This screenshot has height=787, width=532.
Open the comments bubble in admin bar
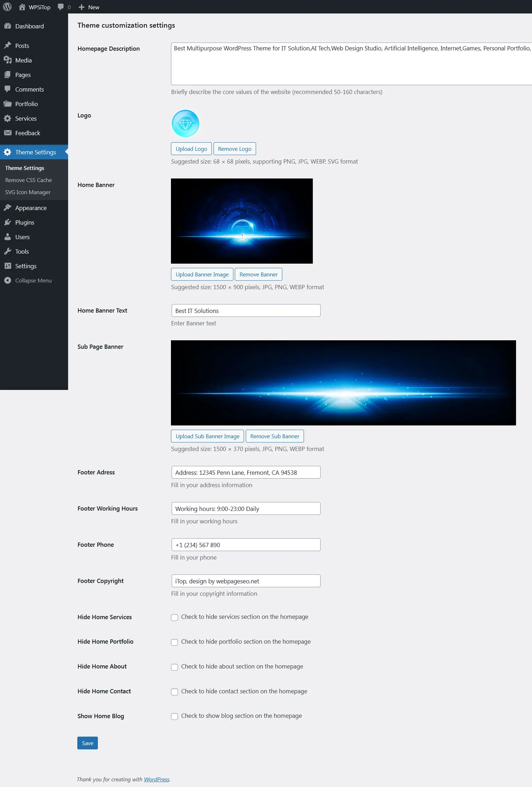(61, 7)
